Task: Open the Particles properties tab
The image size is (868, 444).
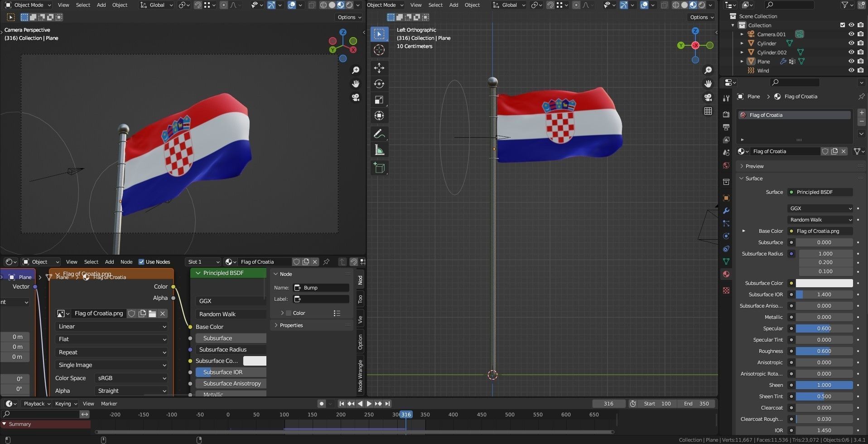Action: coord(726,223)
